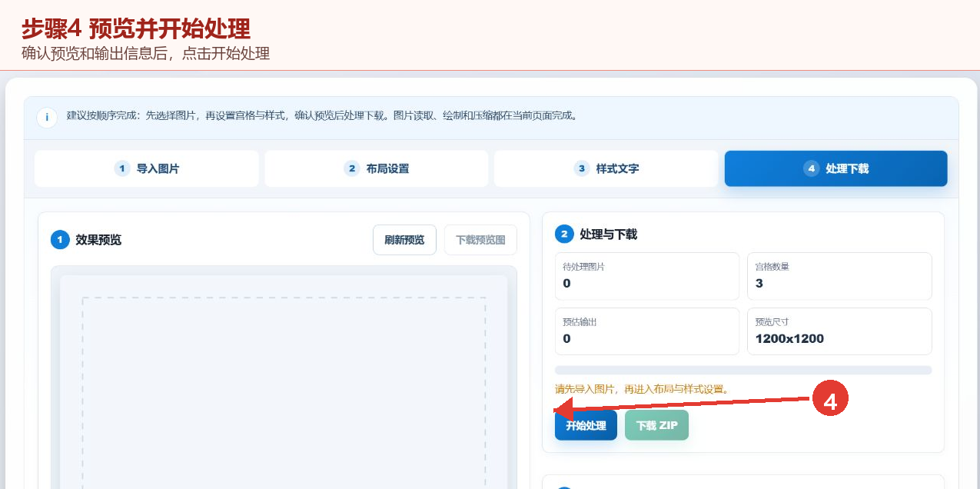Go to the 样式文字 step tab

(x=606, y=168)
